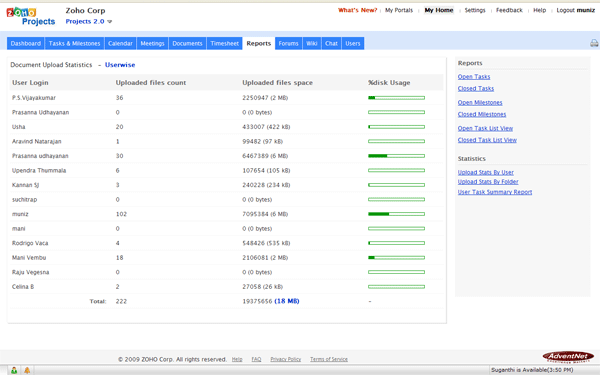This screenshot has height=375, width=600.
Task: Open the Open Task List View
Action: point(485,129)
